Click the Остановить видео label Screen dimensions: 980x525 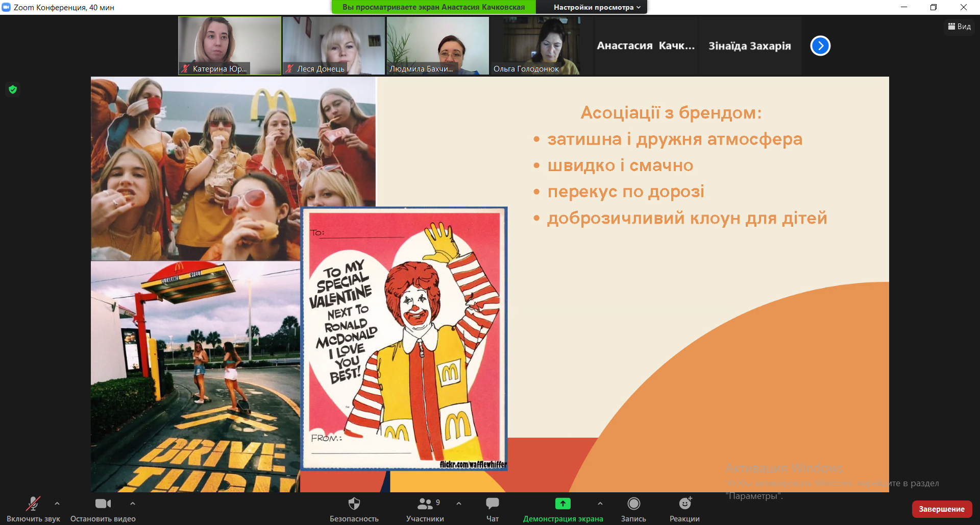coord(103,518)
